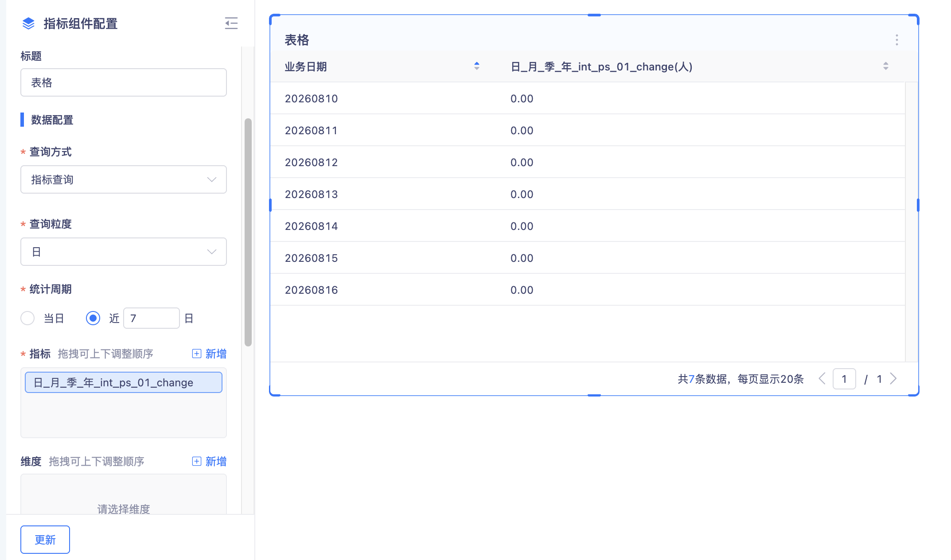951x560 pixels.
Task: Click the plus icon to add 指标
Action: [x=197, y=354]
